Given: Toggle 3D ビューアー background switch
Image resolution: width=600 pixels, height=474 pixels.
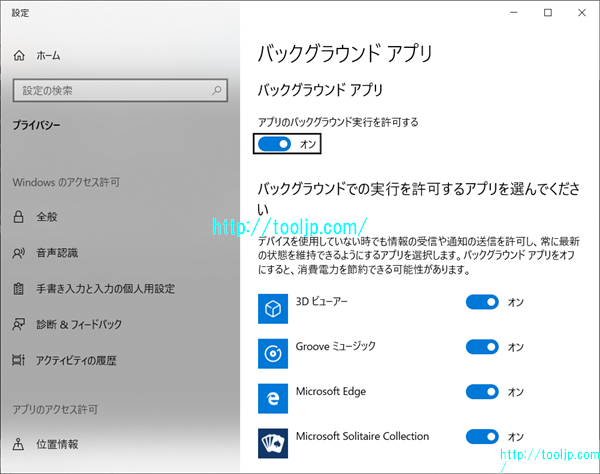Looking at the screenshot, I should coord(482,302).
